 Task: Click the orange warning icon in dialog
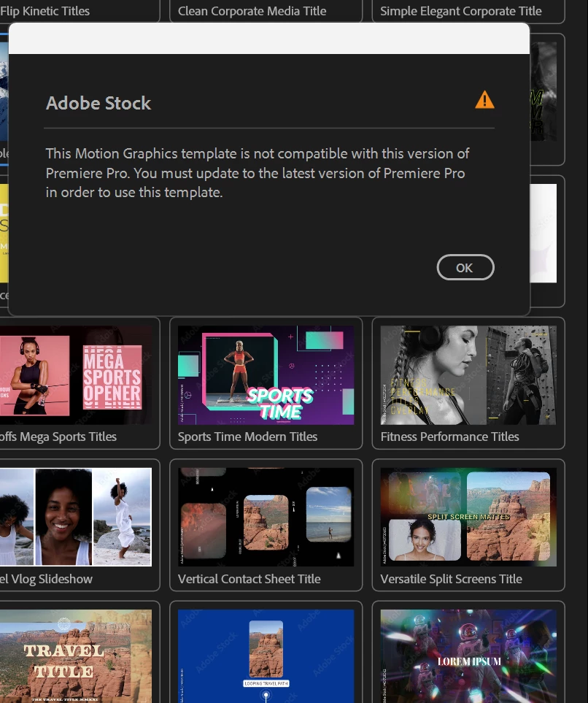pyautogui.click(x=484, y=100)
